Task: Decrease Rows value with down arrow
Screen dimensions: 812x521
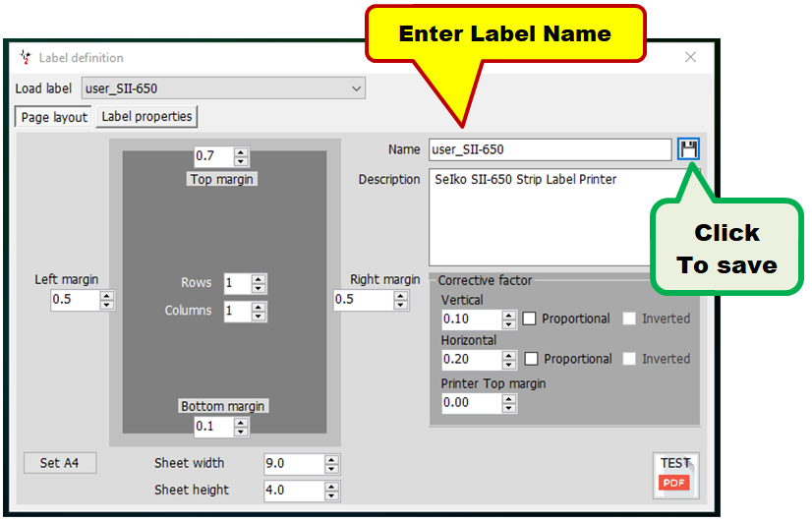Action: [259, 288]
